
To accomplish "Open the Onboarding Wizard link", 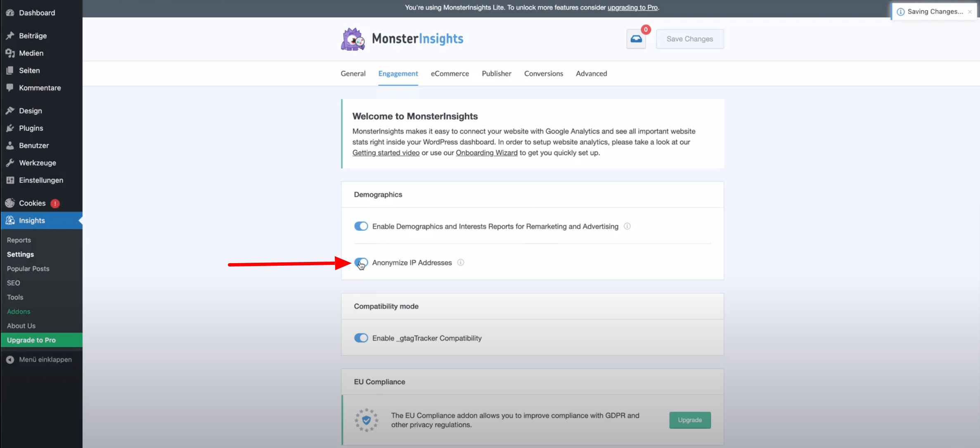I will tap(486, 153).
